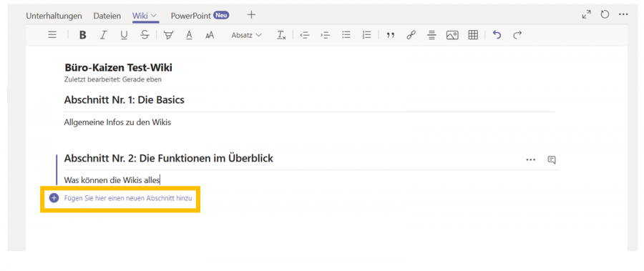
Task: Reload the wiki tab
Action: 605,15
